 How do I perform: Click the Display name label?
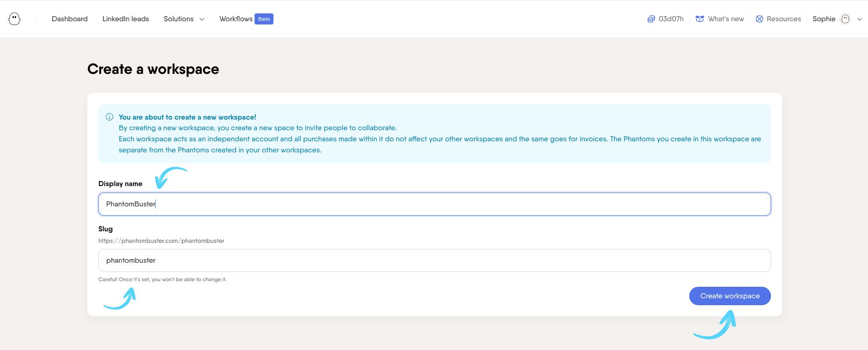(x=120, y=184)
